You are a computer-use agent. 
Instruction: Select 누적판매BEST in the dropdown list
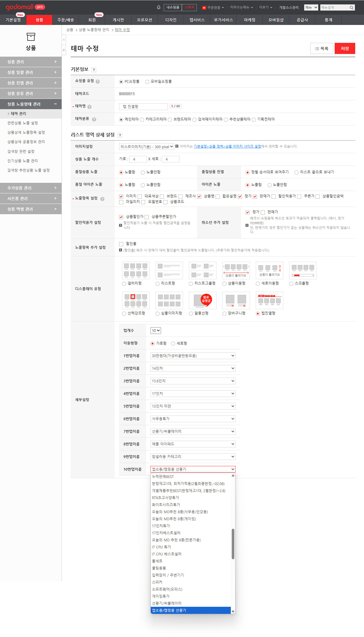191,477
